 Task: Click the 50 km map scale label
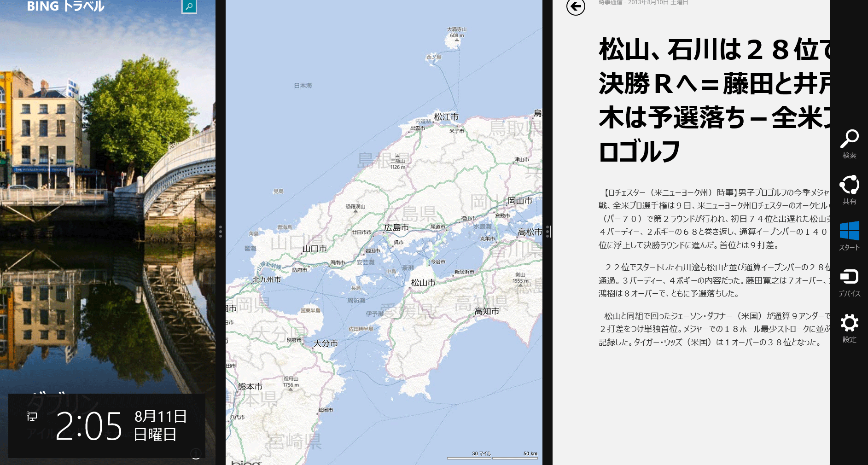click(530, 453)
